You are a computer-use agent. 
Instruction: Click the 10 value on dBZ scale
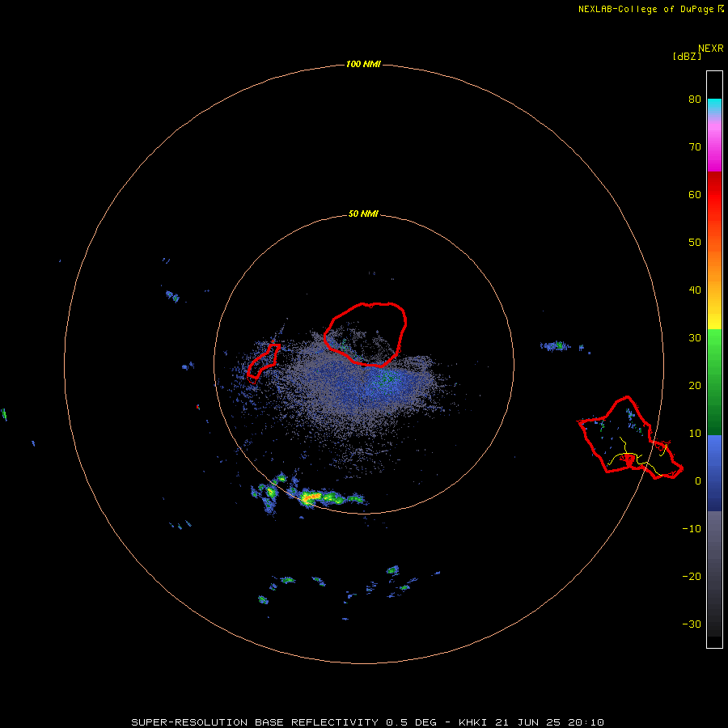tap(695, 434)
